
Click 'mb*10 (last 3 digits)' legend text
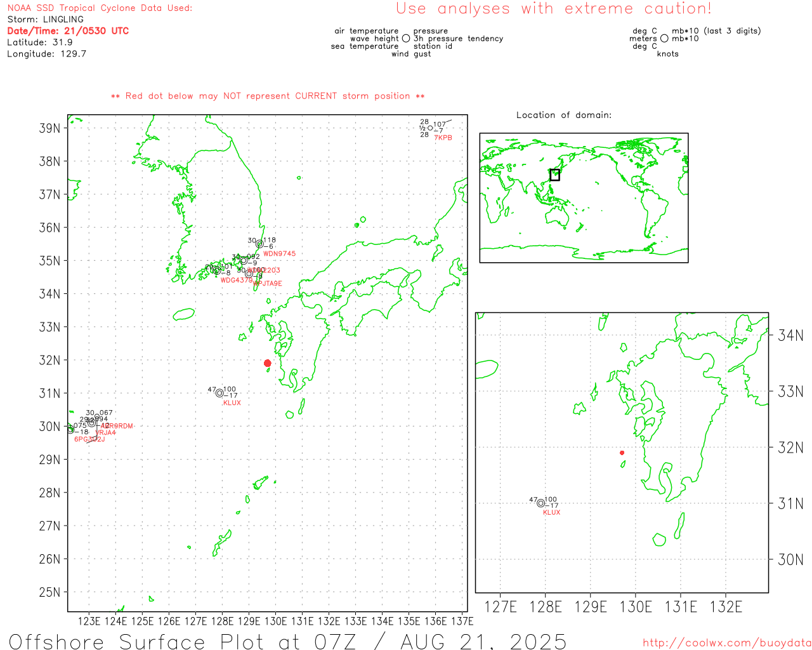pos(716,31)
